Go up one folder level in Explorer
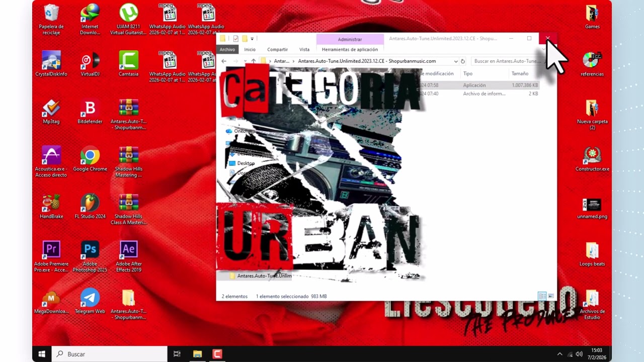Image resolution: width=644 pixels, height=362 pixels. click(254, 61)
